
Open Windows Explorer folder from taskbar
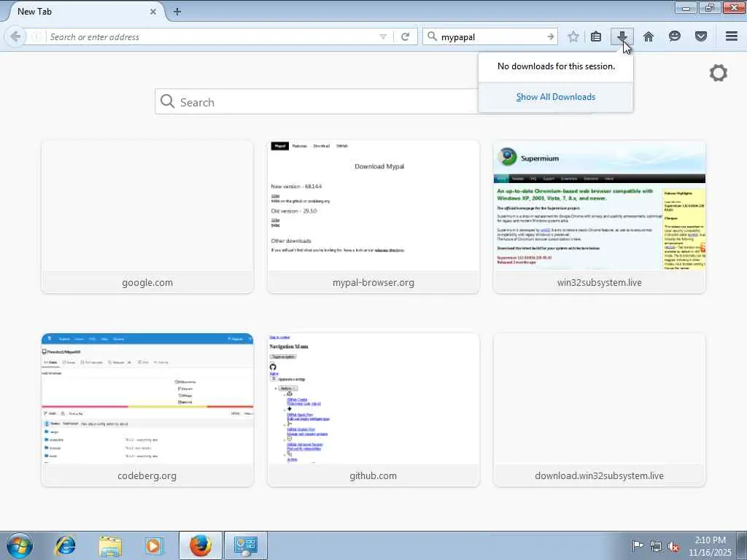pyautogui.click(x=110, y=545)
